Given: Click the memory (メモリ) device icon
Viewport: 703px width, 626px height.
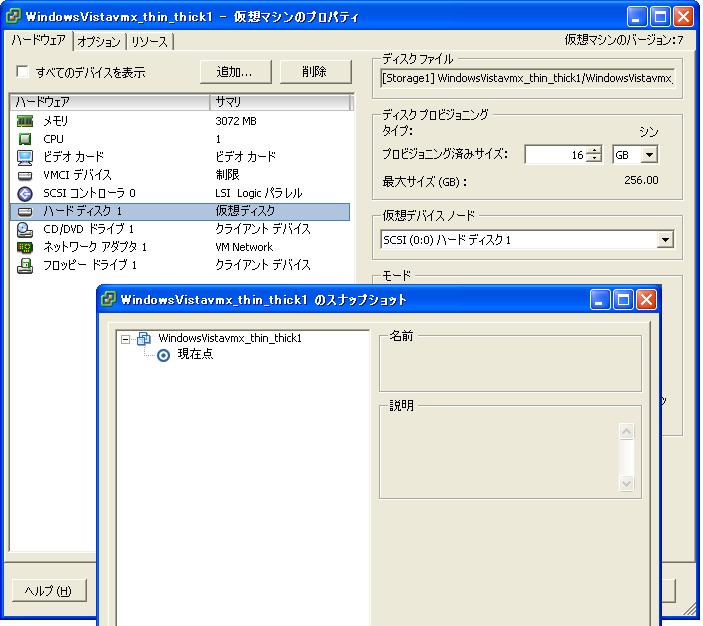Looking at the screenshot, I should (25, 121).
